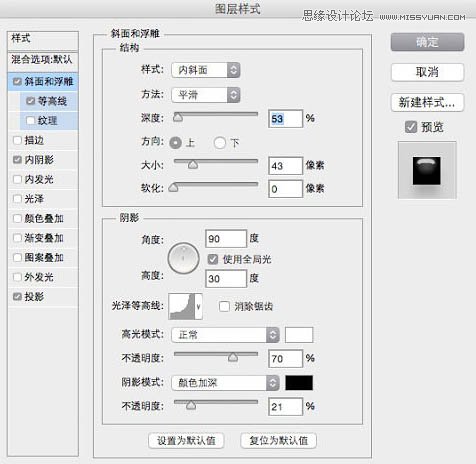
Task: Enable the 光泽 checkbox
Action: 17,199
